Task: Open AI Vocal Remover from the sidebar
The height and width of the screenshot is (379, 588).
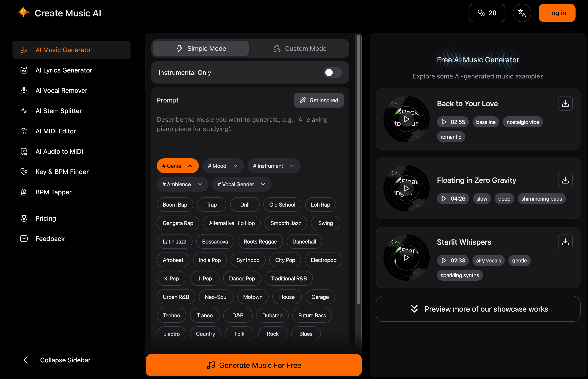Action: pyautogui.click(x=61, y=90)
